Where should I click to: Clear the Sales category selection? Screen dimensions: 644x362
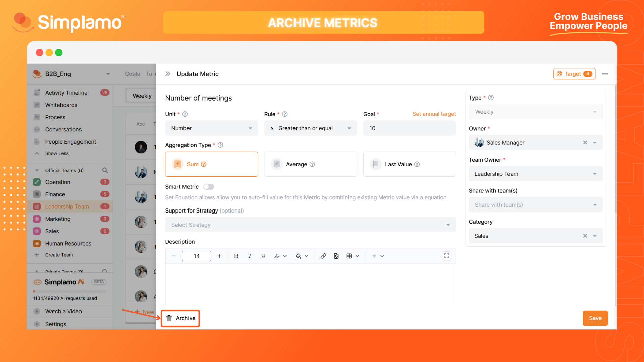[x=585, y=236]
